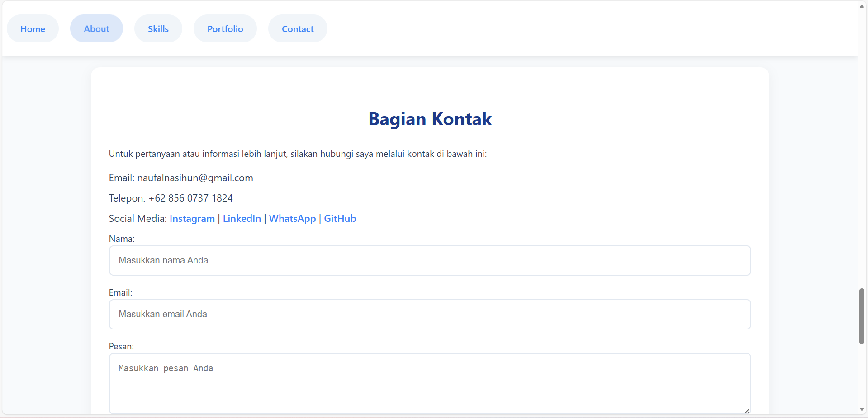The image size is (868, 418).
Task: Focus the Pesan message textarea
Action: click(429, 382)
